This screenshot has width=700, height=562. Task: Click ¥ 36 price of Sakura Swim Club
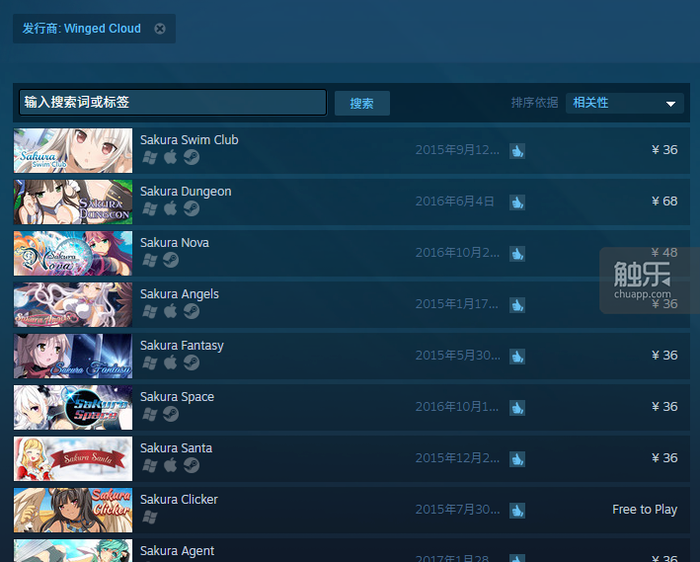[664, 150]
